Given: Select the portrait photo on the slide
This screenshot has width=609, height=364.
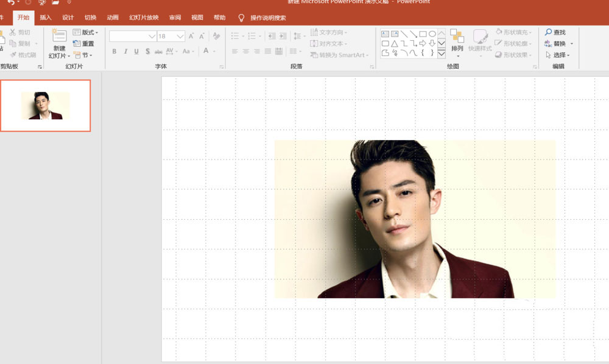Looking at the screenshot, I should click(415, 219).
